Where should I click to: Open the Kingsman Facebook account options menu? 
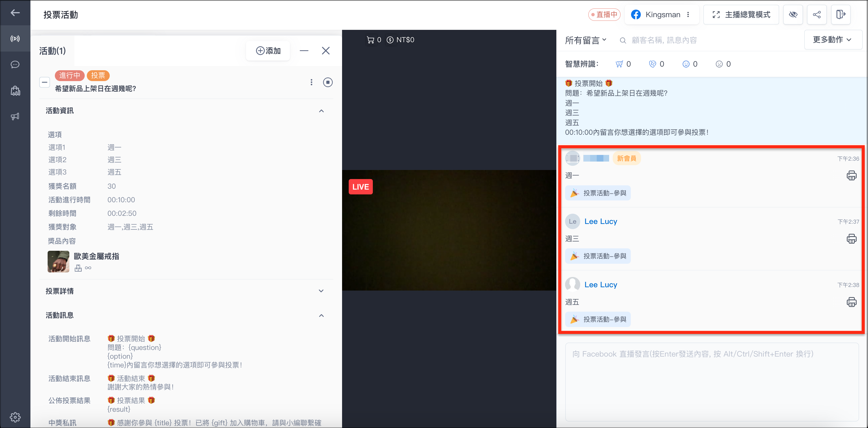click(688, 14)
